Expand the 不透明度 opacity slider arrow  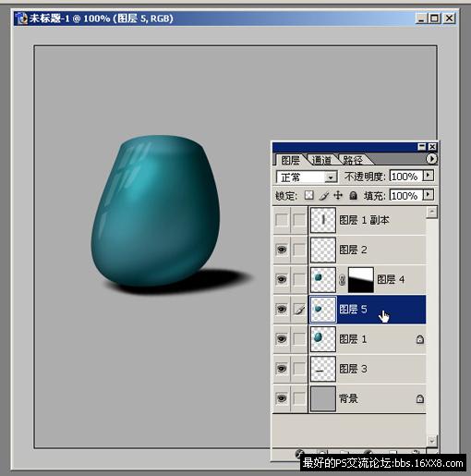(429, 176)
